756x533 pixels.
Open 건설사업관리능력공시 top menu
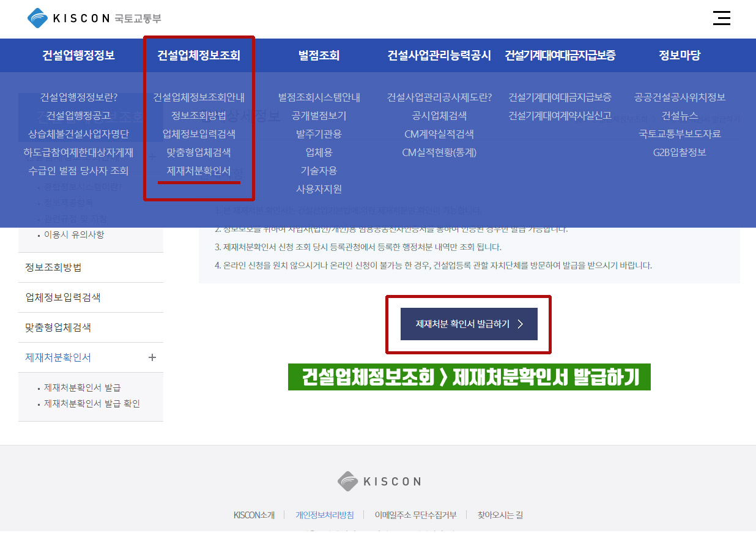click(439, 56)
